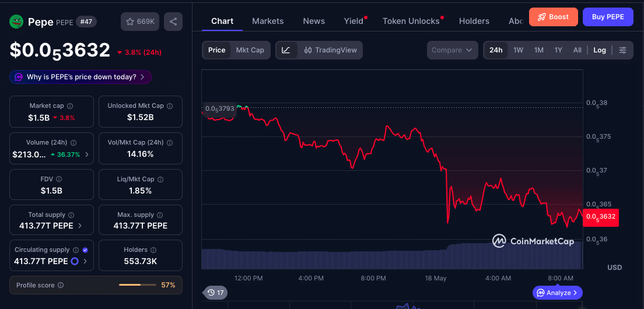This screenshot has height=309, width=644.
Task: Click the Holders value 553.73K
Action: (141, 261)
